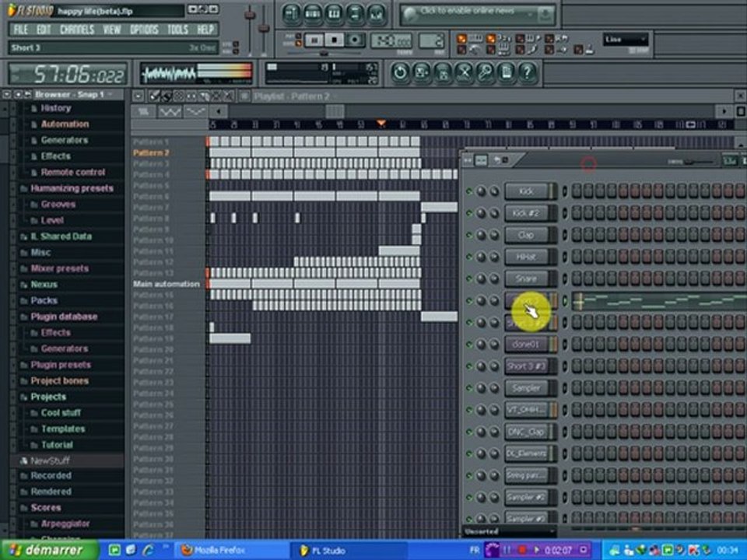Image resolution: width=747 pixels, height=560 pixels.
Task: Open the TOOLS menu
Action: coord(177,30)
